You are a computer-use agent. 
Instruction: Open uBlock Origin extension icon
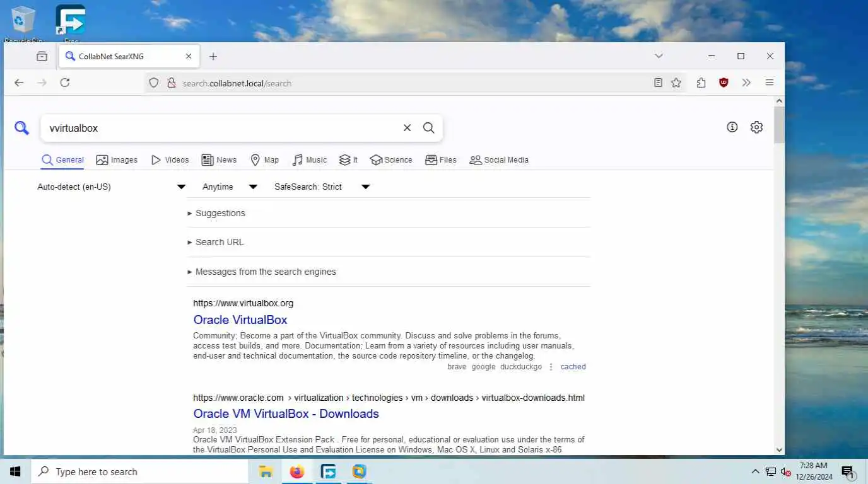pos(724,83)
